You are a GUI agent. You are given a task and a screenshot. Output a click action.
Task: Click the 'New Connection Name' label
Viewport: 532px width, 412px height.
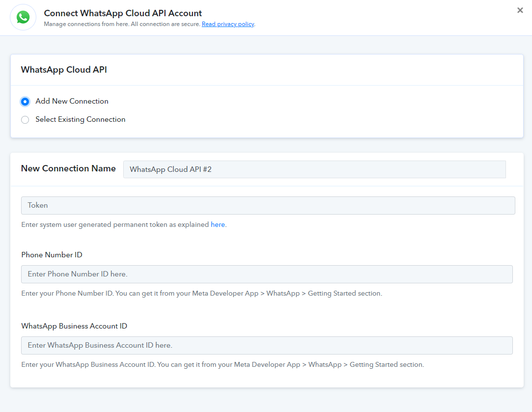68,168
